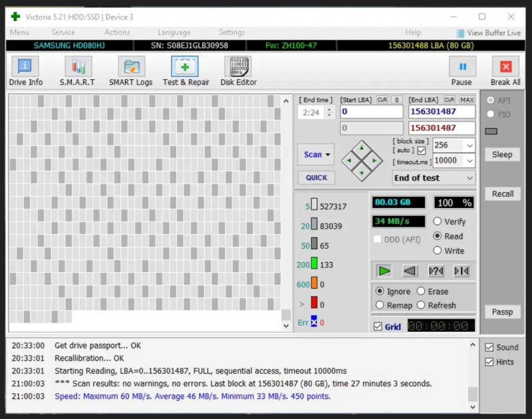Screen dimensions: 532x419
Task: Expand the Scan dropdown button
Action: (x=316, y=154)
